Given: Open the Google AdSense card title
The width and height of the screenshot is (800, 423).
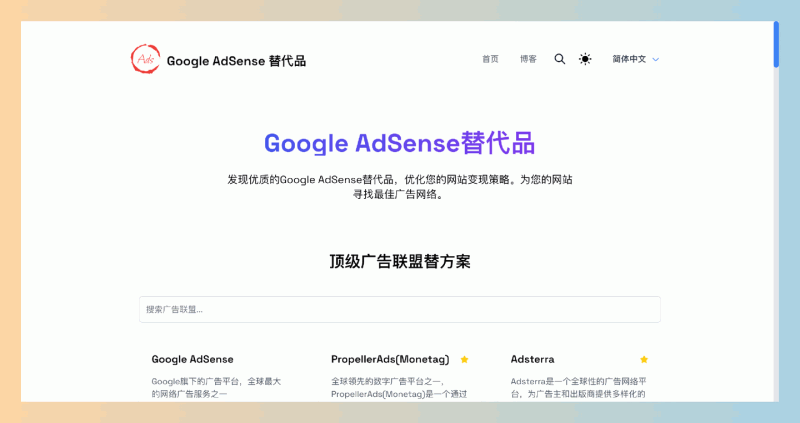Looking at the screenshot, I should coord(192,359).
